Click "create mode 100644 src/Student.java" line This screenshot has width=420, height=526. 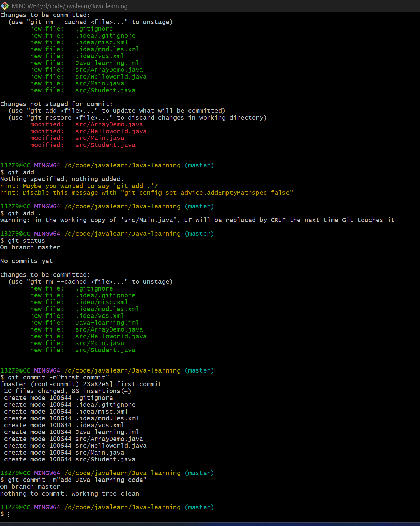(x=70, y=459)
